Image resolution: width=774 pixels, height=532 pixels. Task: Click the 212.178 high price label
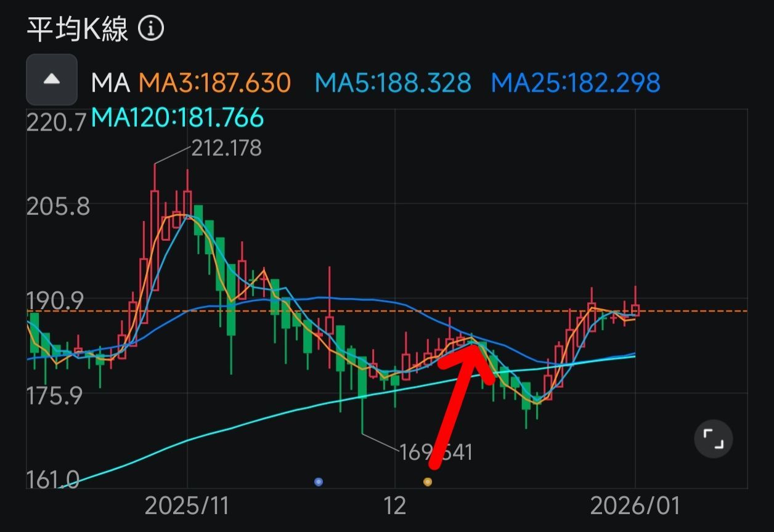[x=226, y=148]
